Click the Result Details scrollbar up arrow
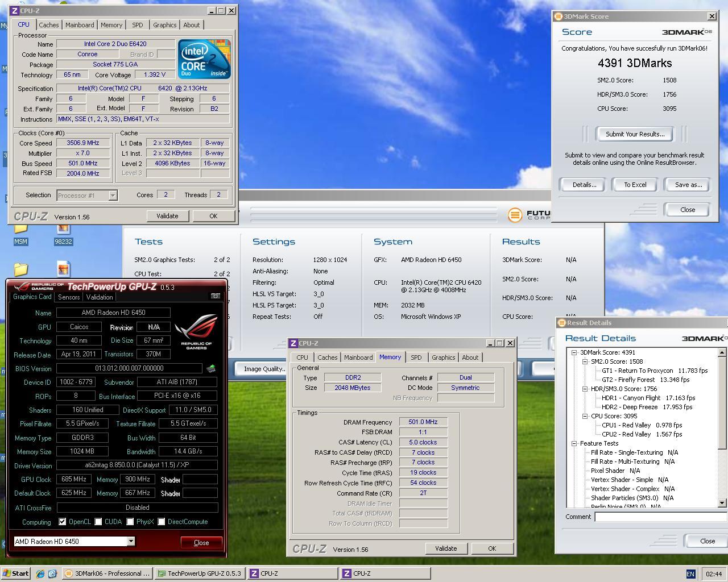The height and width of the screenshot is (582, 728). tap(722, 353)
